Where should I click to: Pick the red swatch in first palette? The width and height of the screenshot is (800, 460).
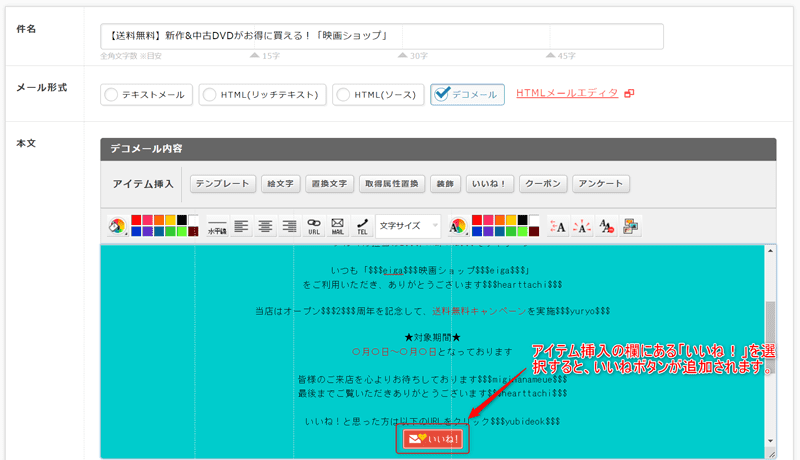point(136,220)
